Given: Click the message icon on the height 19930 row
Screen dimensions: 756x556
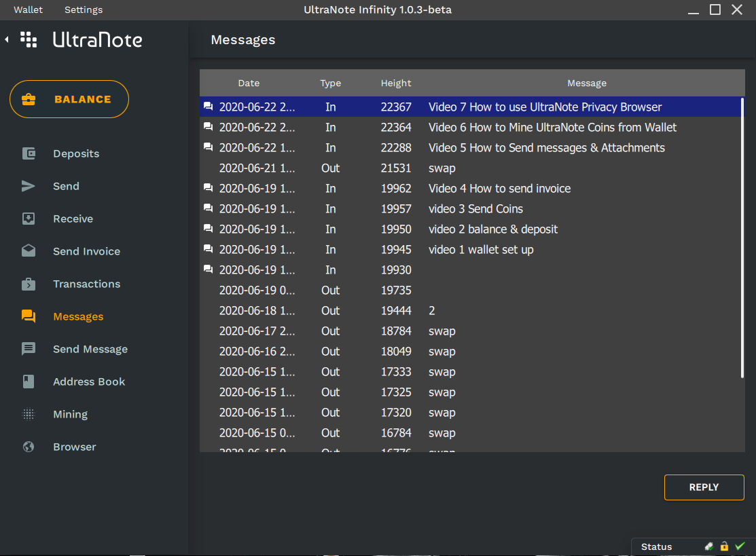Looking at the screenshot, I should click(x=209, y=269).
